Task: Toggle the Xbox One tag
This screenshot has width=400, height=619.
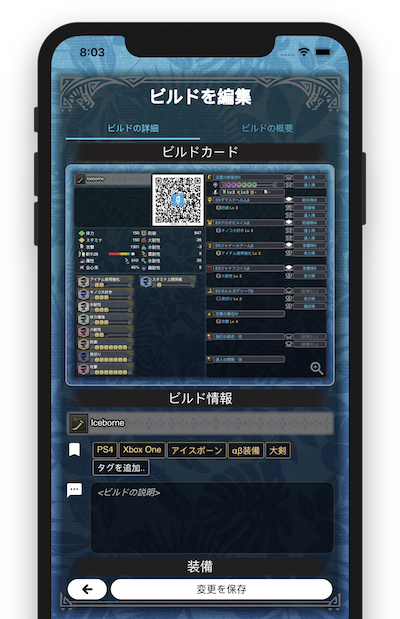Action: click(x=142, y=450)
